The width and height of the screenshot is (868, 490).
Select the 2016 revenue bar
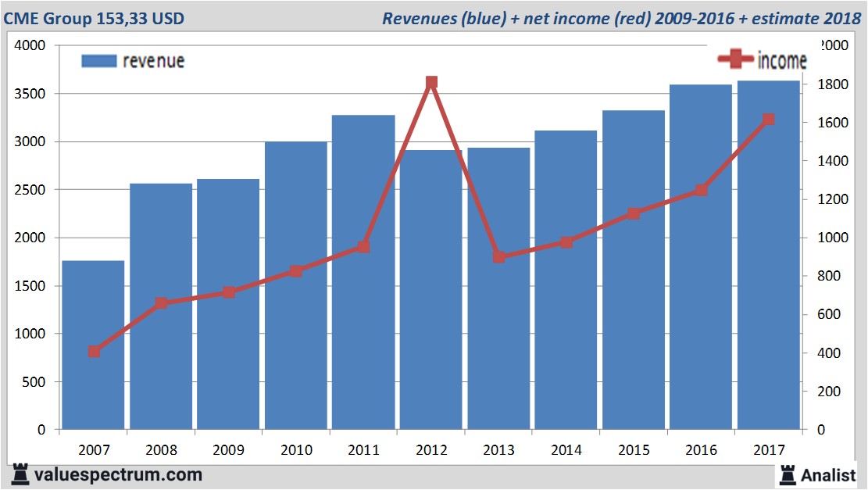click(x=701, y=313)
